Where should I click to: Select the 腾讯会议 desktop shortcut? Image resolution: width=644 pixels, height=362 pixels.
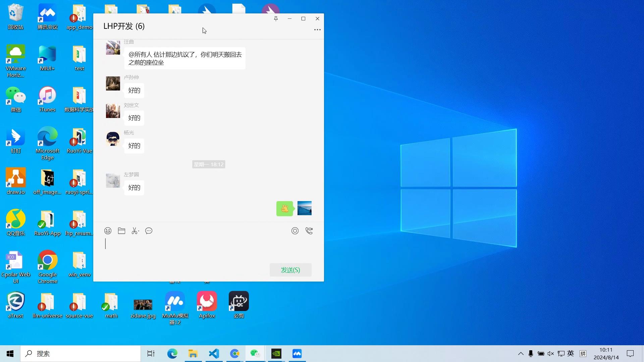tap(48, 17)
